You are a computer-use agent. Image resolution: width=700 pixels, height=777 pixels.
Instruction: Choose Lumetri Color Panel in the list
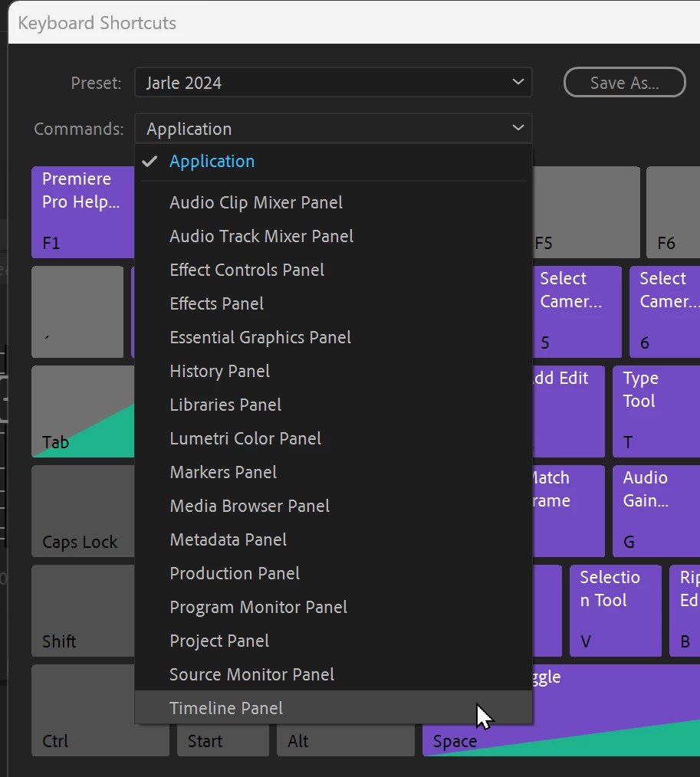334,438
